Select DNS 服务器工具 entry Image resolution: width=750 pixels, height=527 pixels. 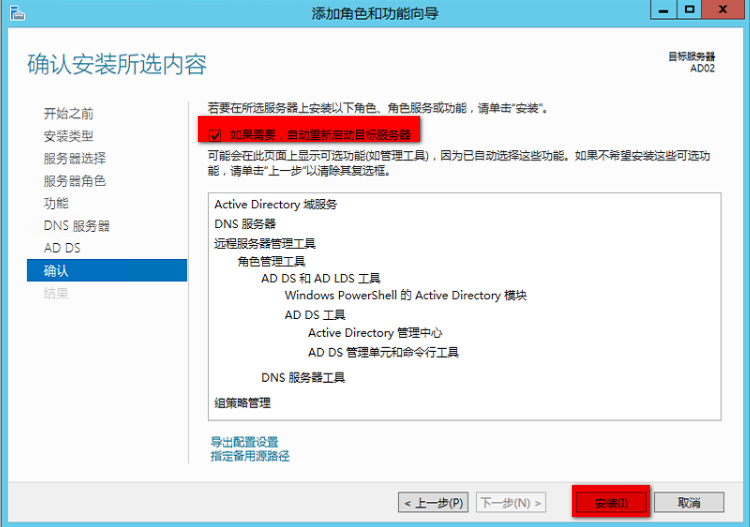[x=303, y=377]
